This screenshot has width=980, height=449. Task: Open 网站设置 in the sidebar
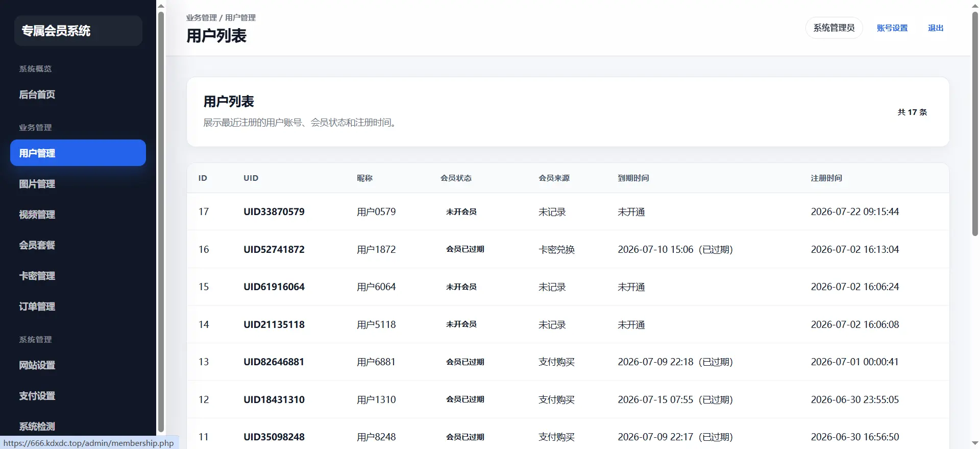(78, 365)
